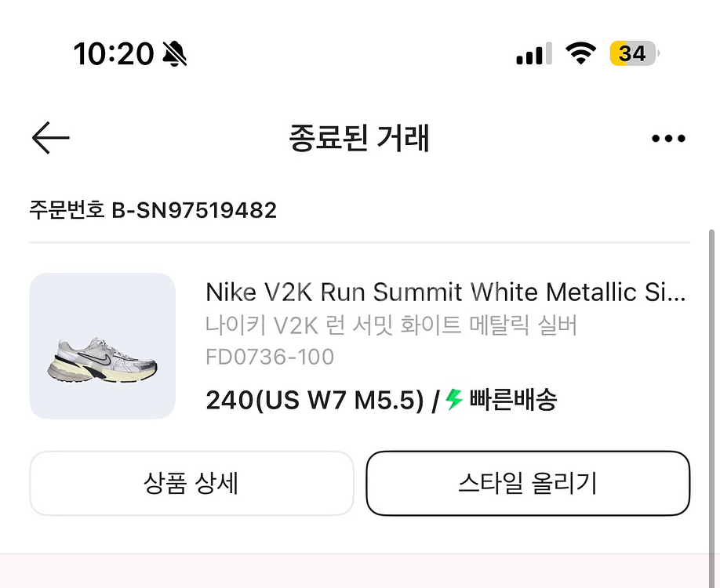Click the 주문번호 label
This screenshot has width=720, height=588.
67,210
